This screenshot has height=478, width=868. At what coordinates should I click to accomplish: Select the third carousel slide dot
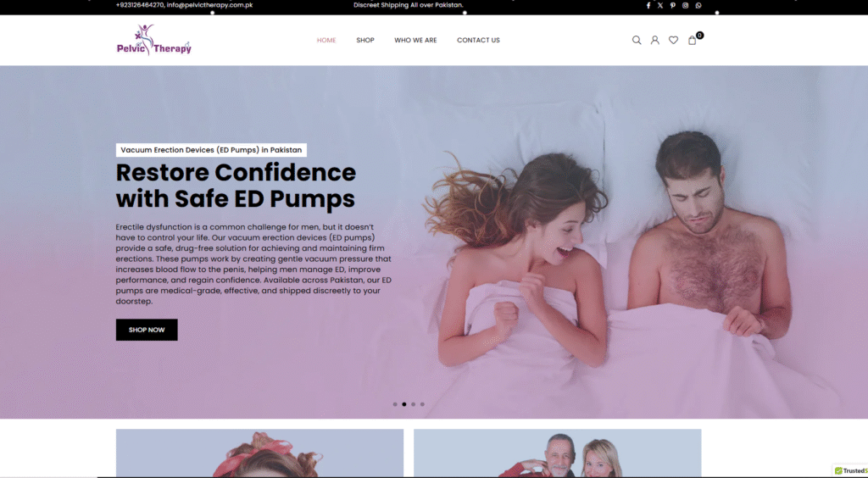point(414,404)
